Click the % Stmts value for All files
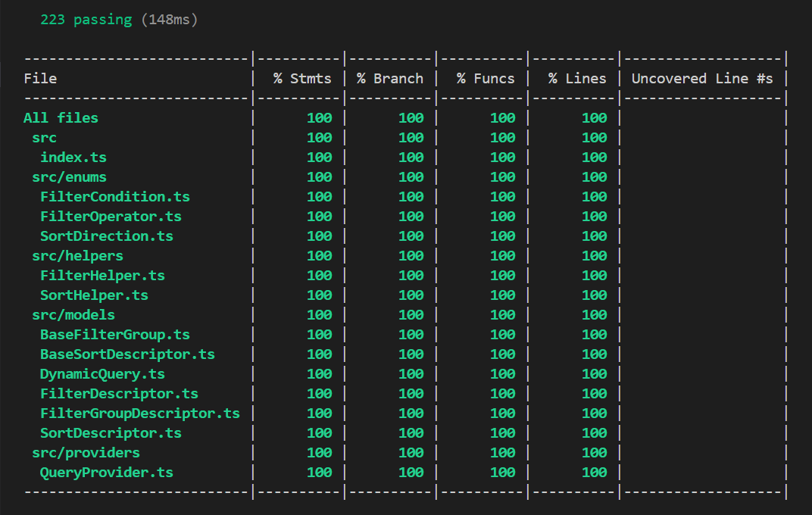 click(x=320, y=118)
